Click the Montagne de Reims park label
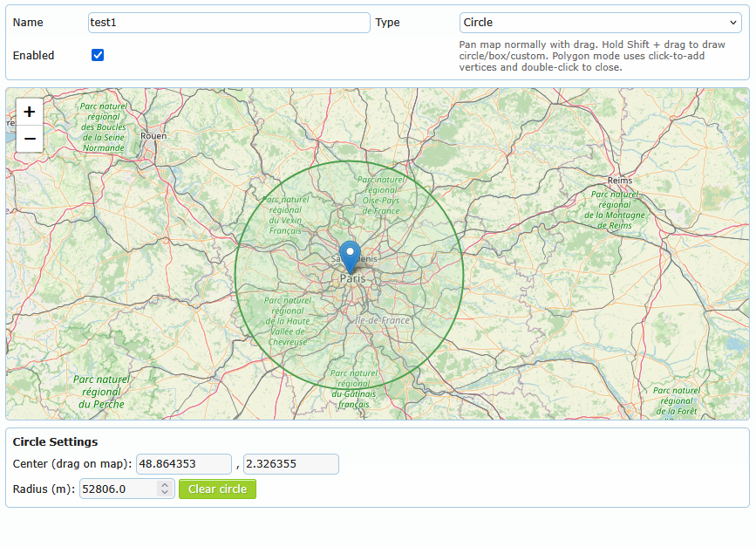The width and height of the screenshot is (756, 547). click(x=615, y=209)
